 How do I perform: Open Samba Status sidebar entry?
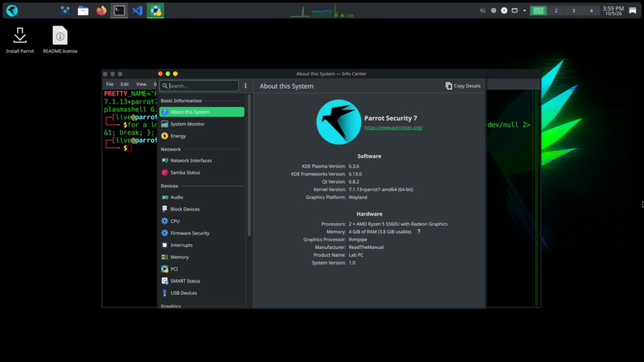pos(202,172)
